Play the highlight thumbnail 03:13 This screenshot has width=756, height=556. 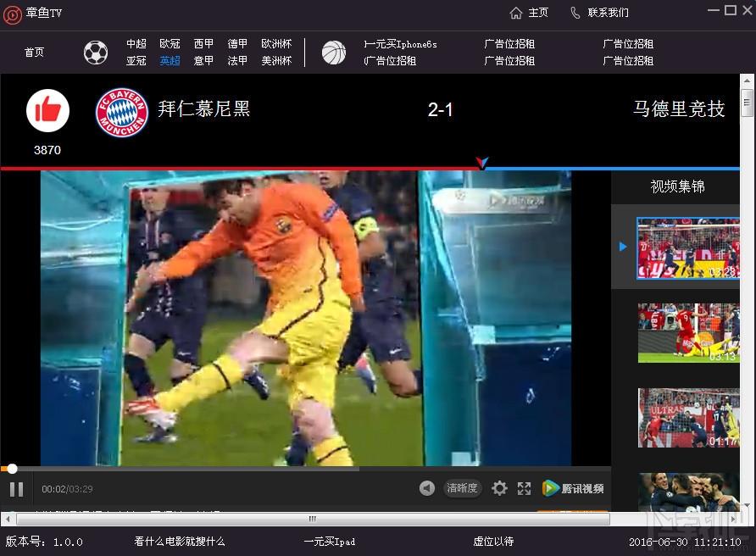coord(688,333)
